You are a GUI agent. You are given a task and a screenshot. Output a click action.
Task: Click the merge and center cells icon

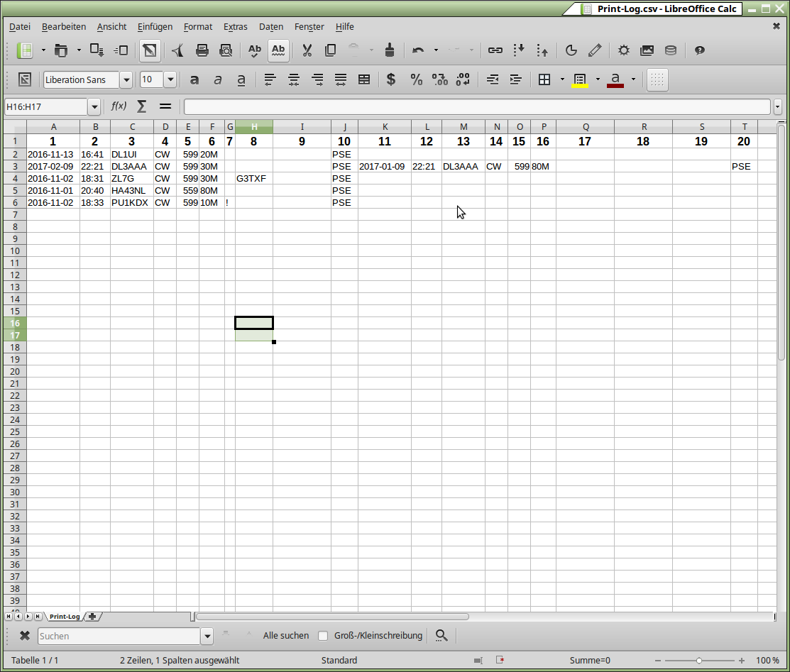[x=364, y=79]
